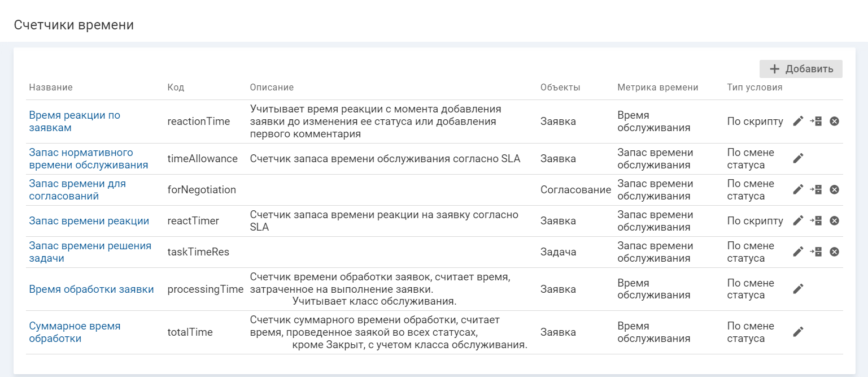Remove the reactTimer counter with delete icon
The height and width of the screenshot is (377, 868).
click(x=834, y=220)
